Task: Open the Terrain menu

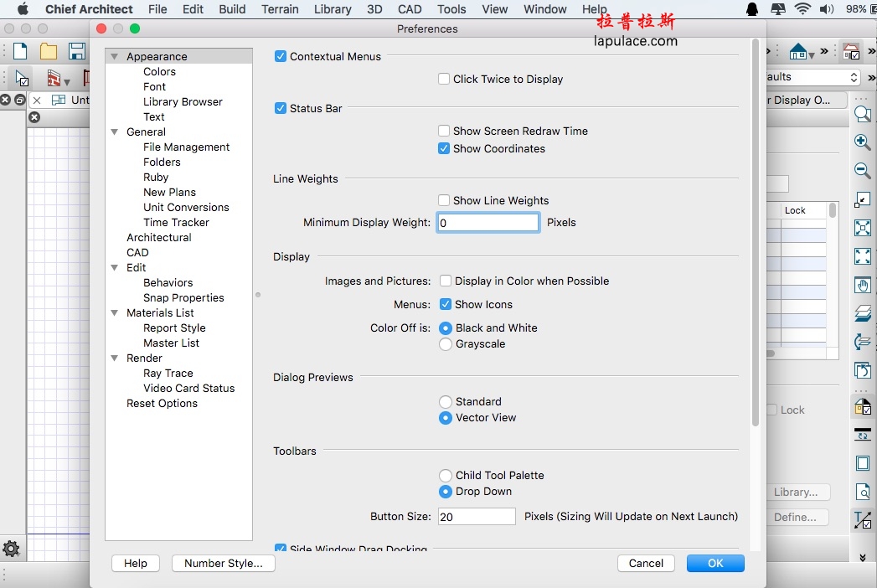Action: point(280,9)
